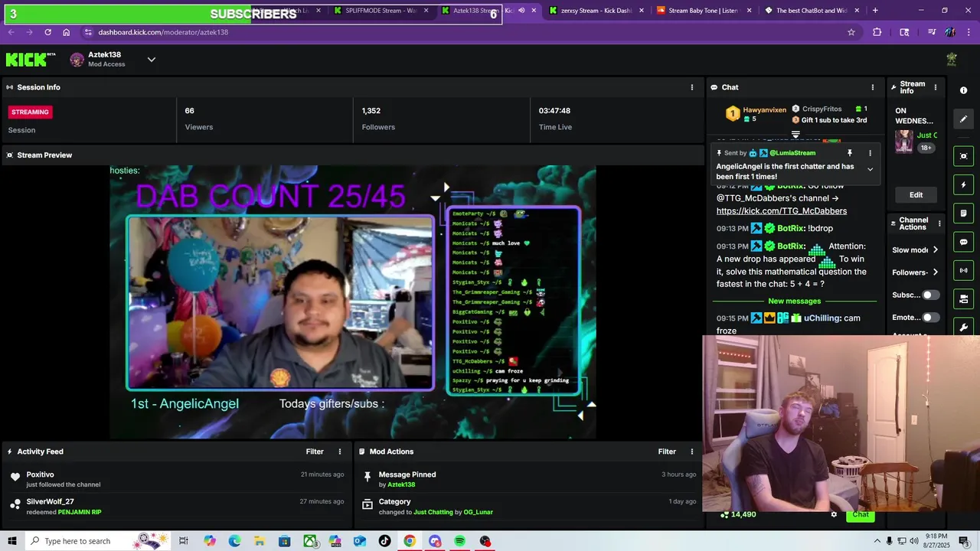Click BotRix username on !bdrop message

(x=791, y=228)
